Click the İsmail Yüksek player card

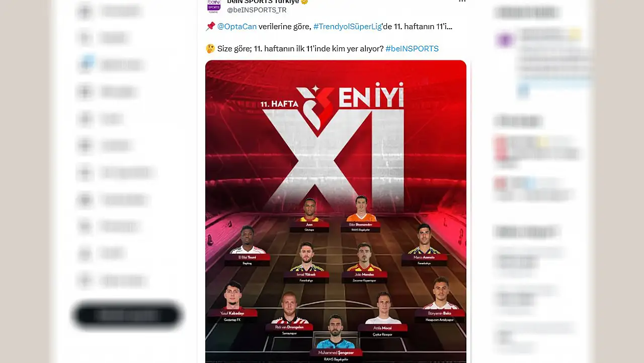(306, 263)
